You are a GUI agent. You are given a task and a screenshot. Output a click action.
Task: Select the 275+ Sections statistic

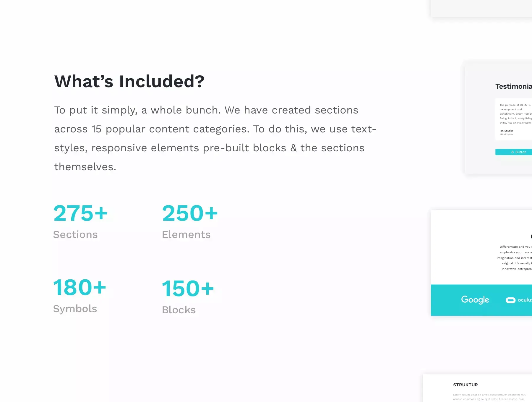(x=80, y=221)
